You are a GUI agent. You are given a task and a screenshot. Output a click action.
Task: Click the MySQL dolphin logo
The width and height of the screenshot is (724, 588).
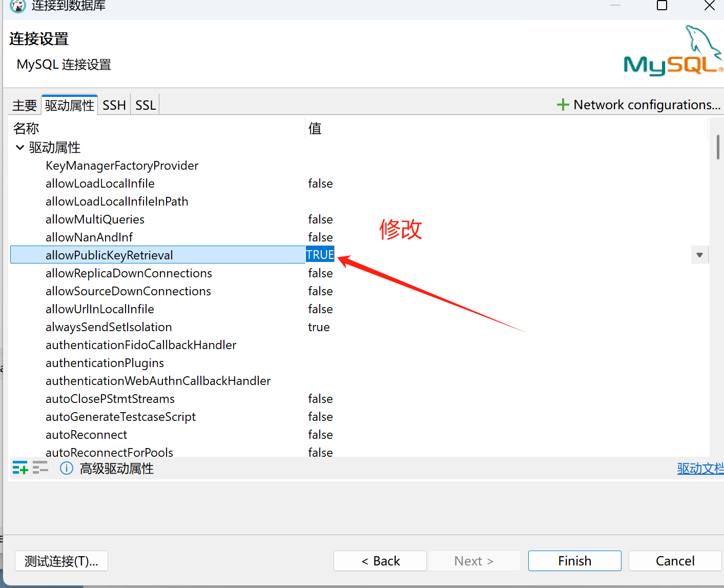tap(673, 51)
